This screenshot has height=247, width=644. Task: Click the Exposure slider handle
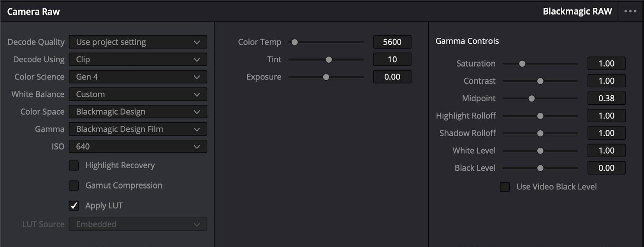(x=326, y=77)
